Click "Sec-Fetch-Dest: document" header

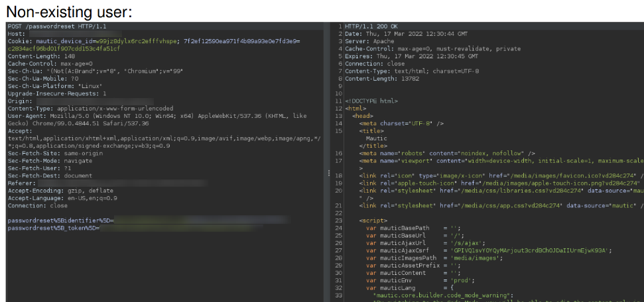point(50,176)
